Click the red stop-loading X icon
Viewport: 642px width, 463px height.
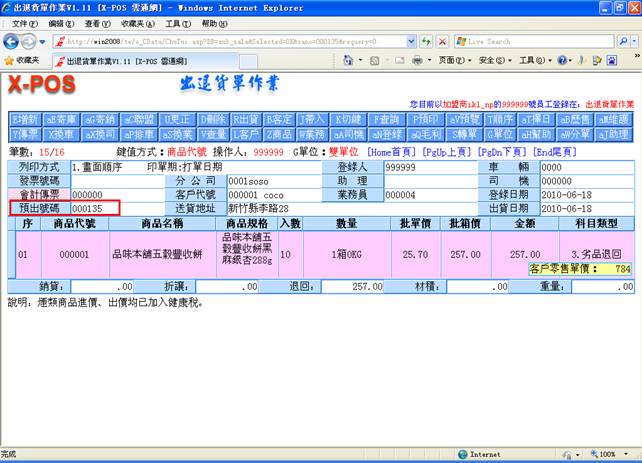[441, 41]
